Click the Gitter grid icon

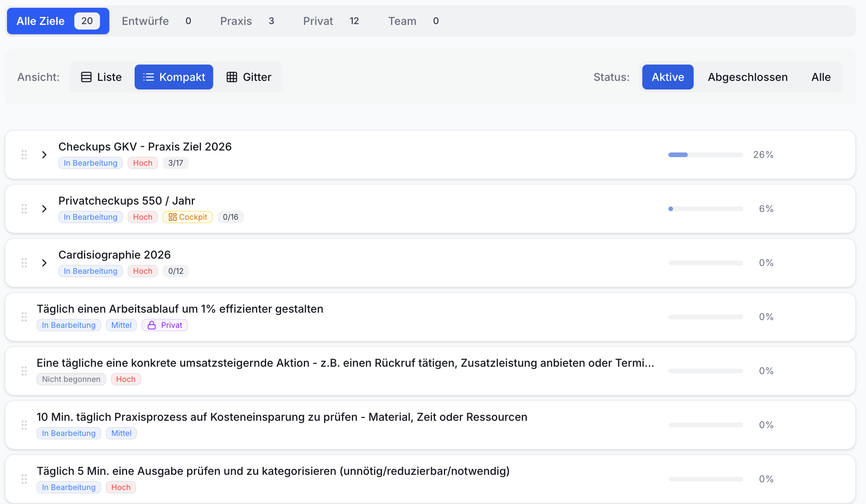(232, 77)
